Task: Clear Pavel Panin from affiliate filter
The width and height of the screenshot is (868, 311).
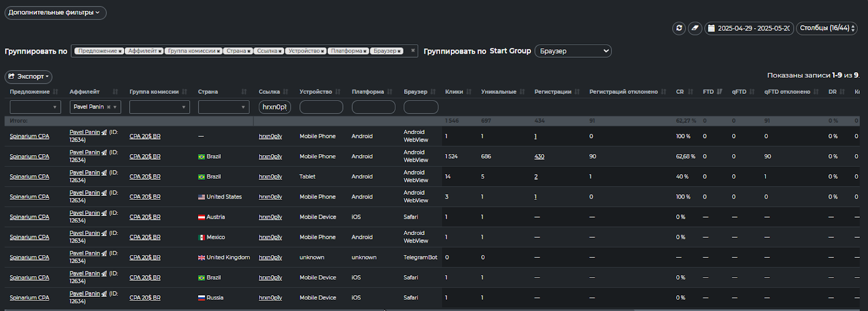Action: coord(108,107)
